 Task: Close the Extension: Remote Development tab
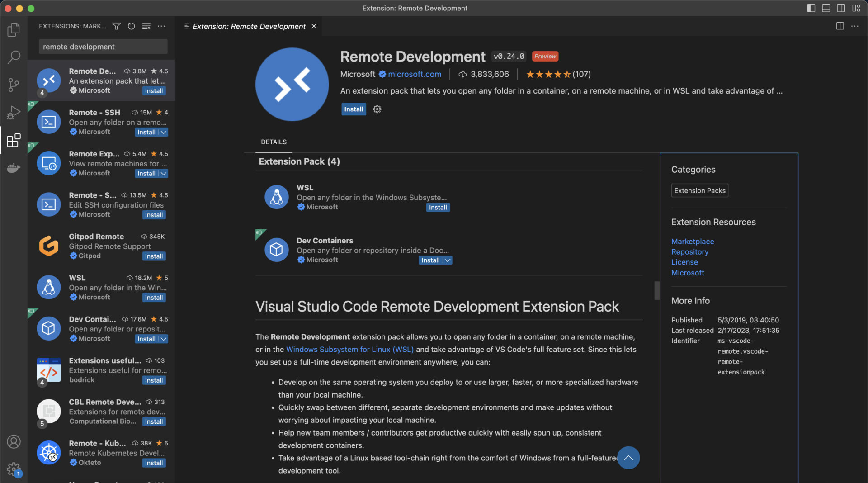314,26
